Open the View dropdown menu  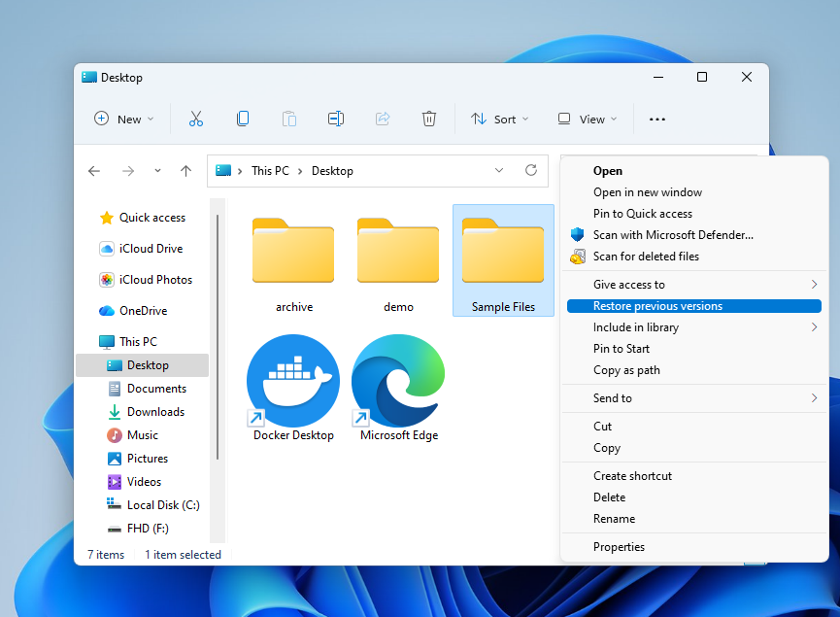point(588,119)
